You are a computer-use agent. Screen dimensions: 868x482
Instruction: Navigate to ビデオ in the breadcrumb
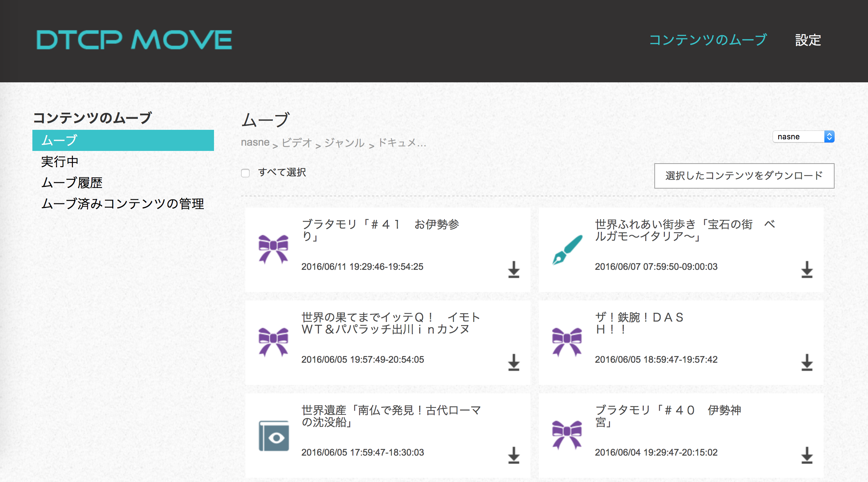297,142
